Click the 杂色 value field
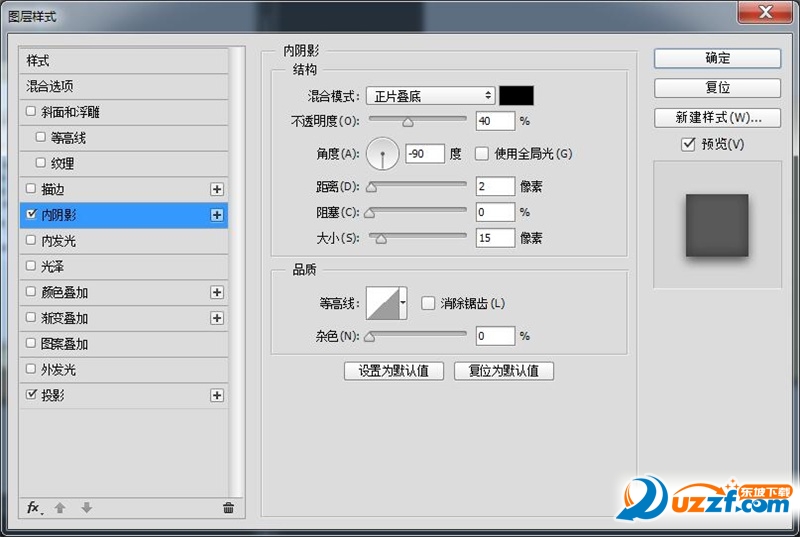Screen dimensions: 800x537 point(495,336)
